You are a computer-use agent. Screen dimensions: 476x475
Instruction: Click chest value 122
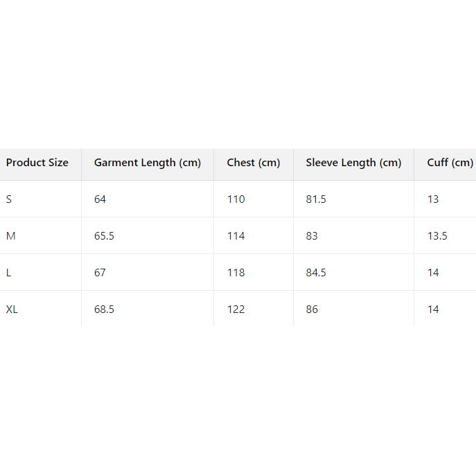(236, 310)
